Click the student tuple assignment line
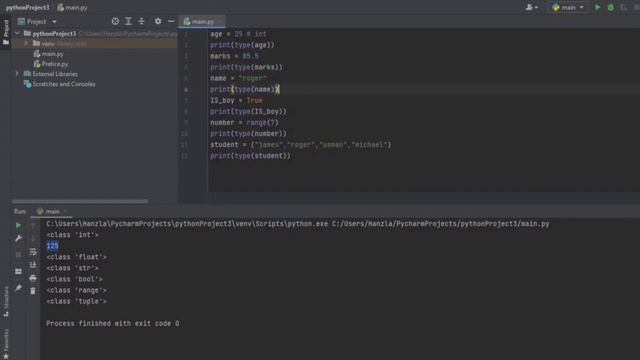 point(300,144)
